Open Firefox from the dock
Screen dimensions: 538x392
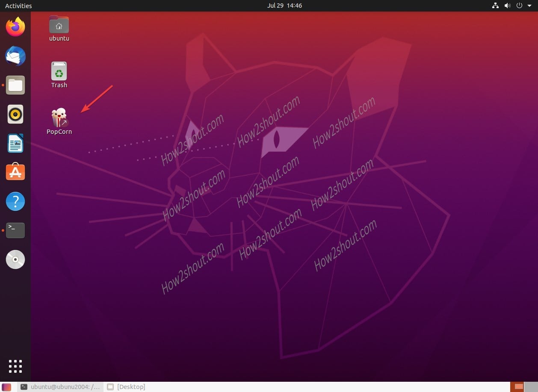point(15,27)
